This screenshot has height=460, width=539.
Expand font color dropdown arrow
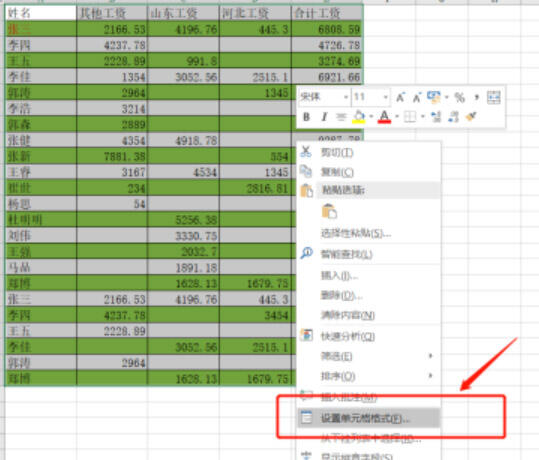pyautogui.click(x=397, y=117)
